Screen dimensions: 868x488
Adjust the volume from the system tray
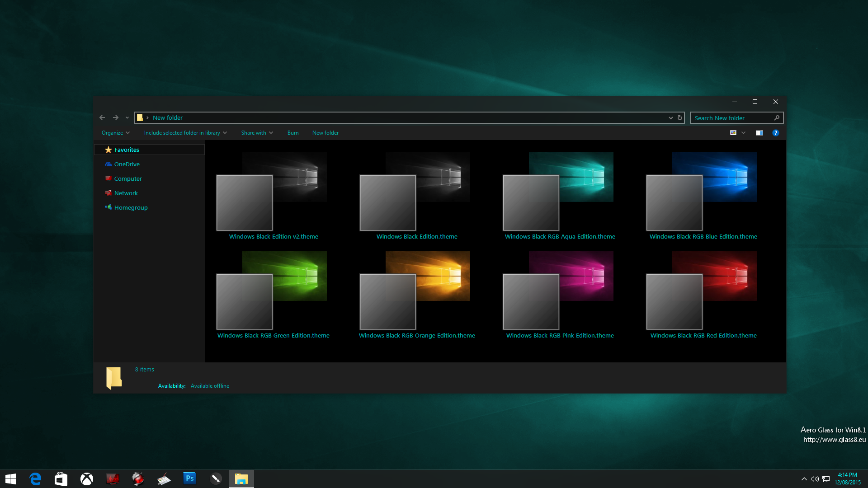pyautogui.click(x=815, y=479)
